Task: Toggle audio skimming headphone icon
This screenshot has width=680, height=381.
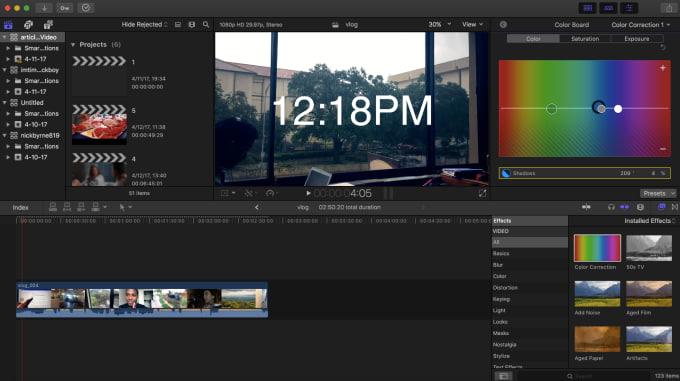Action: point(611,207)
